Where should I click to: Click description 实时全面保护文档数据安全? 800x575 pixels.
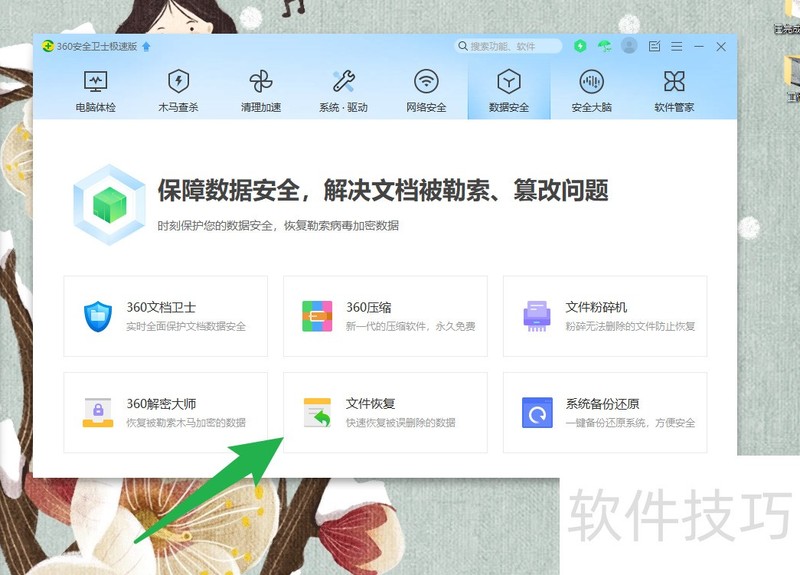point(186,326)
